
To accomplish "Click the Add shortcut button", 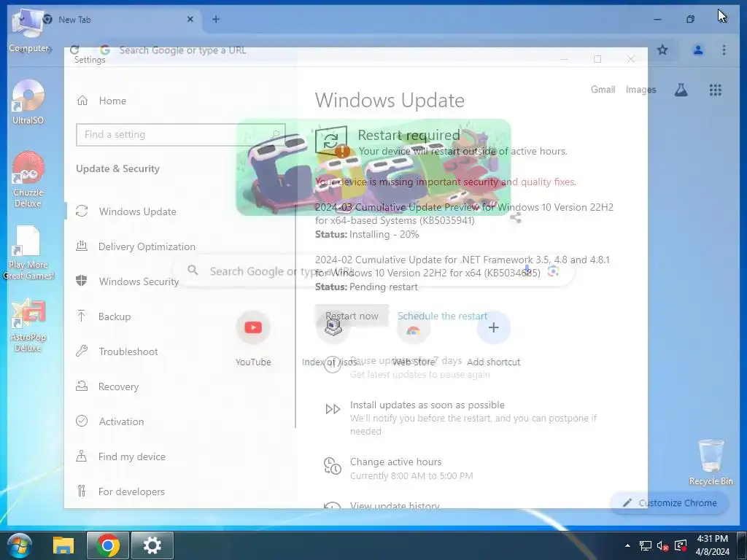I will [494, 338].
